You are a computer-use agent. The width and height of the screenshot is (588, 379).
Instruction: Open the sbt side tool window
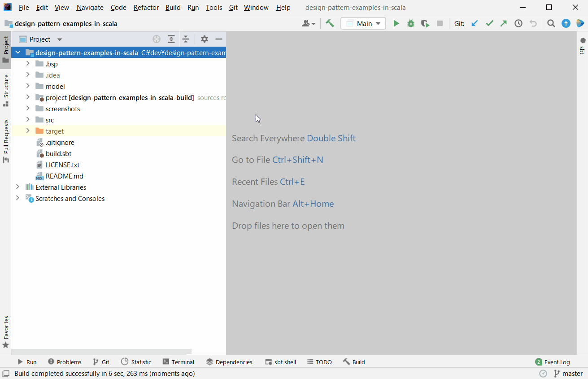[x=582, y=45]
